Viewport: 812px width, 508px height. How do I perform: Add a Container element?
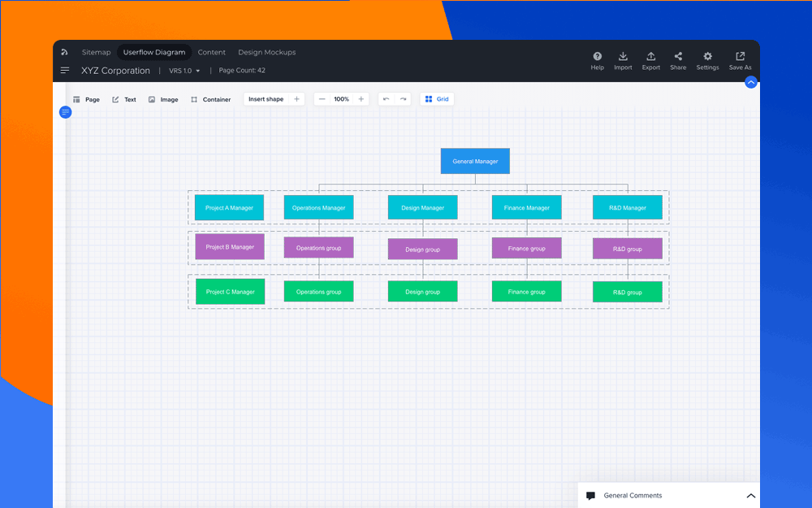coord(210,100)
